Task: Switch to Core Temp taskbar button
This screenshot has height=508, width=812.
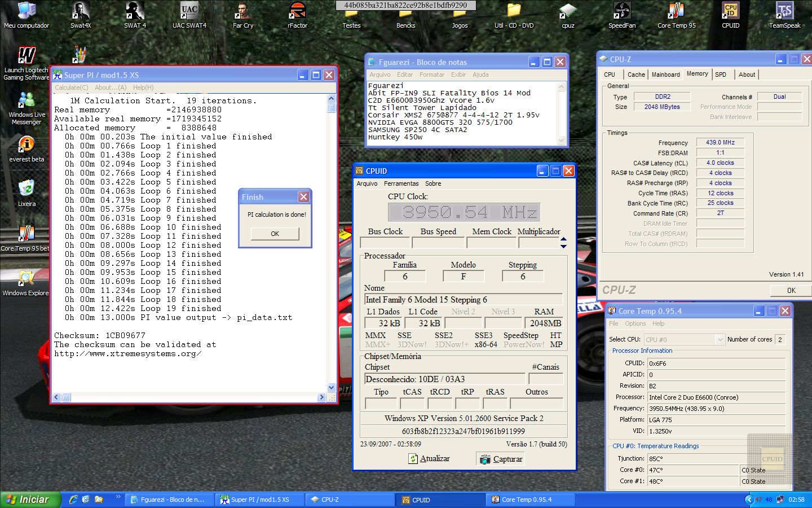Action: click(531, 500)
